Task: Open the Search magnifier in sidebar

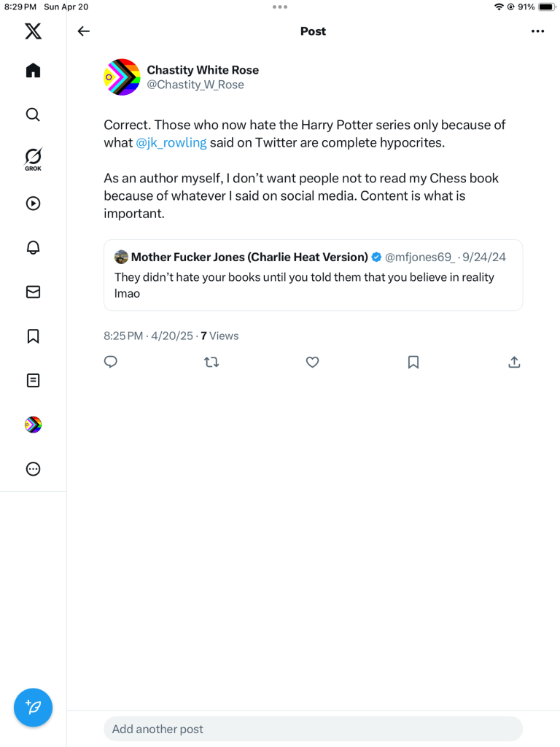Action: click(x=33, y=115)
